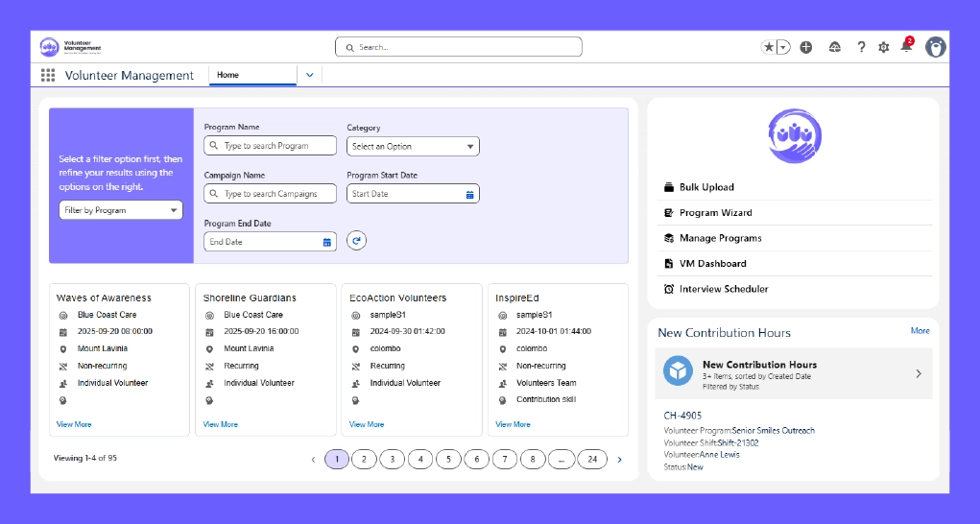Image resolution: width=980 pixels, height=524 pixels.
Task: Open contribution record CH-4905
Action: [x=682, y=416]
